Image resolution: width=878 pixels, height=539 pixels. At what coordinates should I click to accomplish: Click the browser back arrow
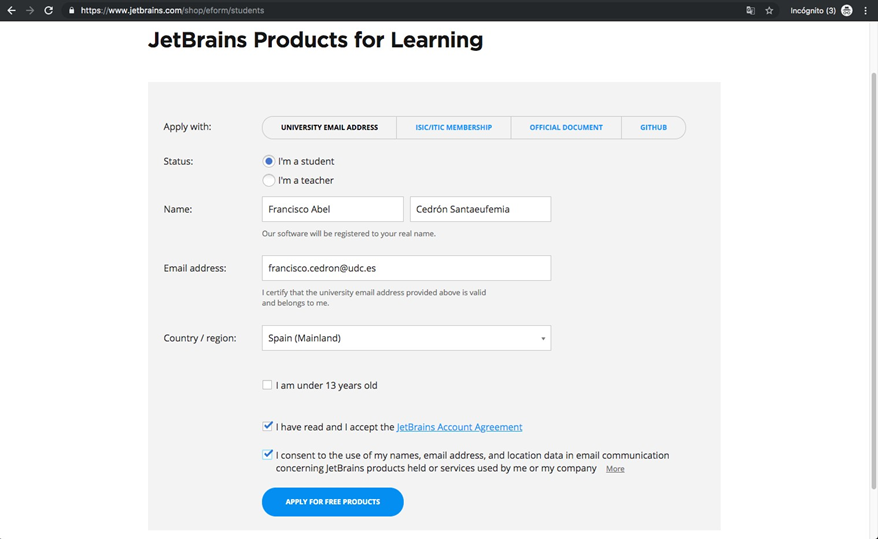point(11,10)
